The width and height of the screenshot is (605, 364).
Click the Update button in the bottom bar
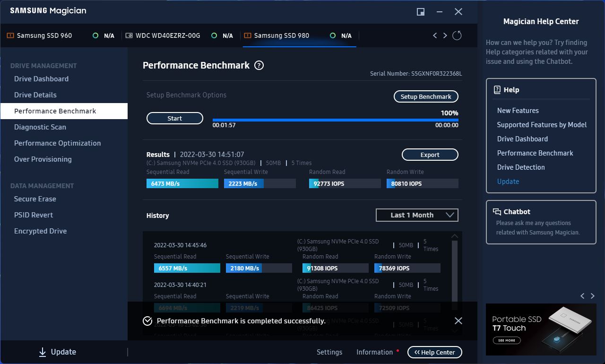[57, 352]
